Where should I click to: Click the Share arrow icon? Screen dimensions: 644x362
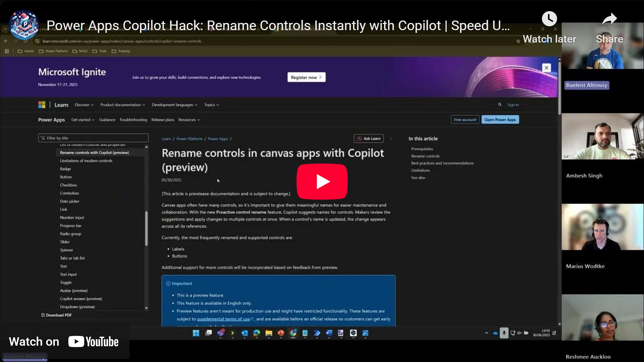click(609, 19)
